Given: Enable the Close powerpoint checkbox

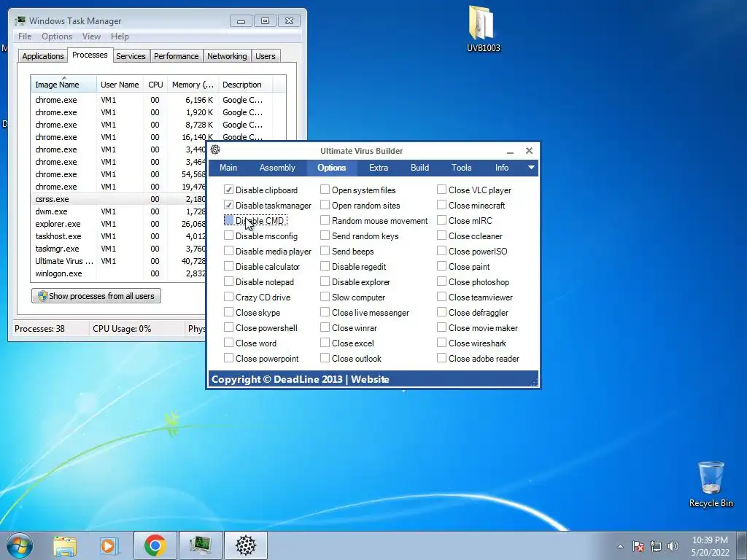Looking at the screenshot, I should click(228, 358).
